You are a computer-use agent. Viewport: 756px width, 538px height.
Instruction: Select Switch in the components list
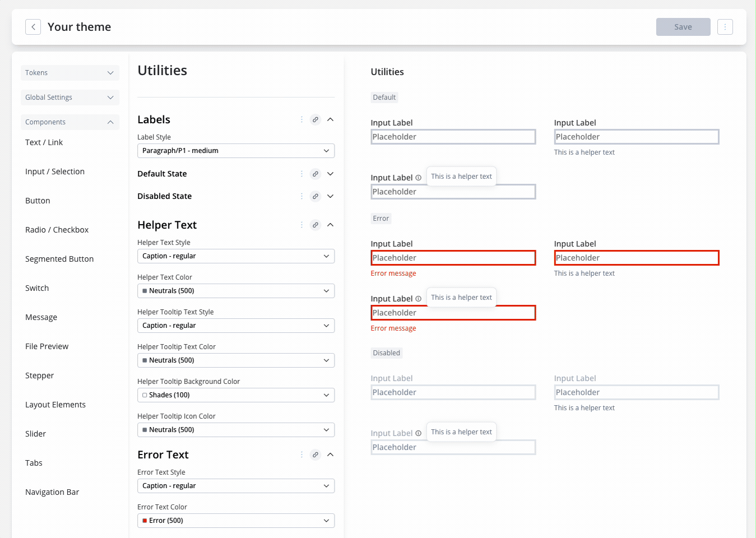point(37,288)
